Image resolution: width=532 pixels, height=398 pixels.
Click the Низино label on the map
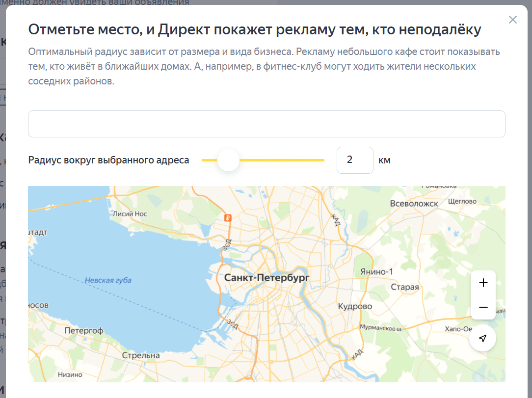[x=70, y=374]
